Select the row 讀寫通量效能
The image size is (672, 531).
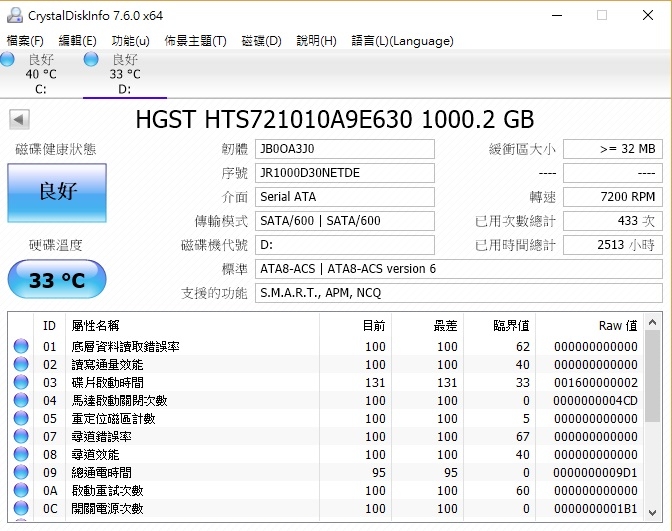(326, 364)
